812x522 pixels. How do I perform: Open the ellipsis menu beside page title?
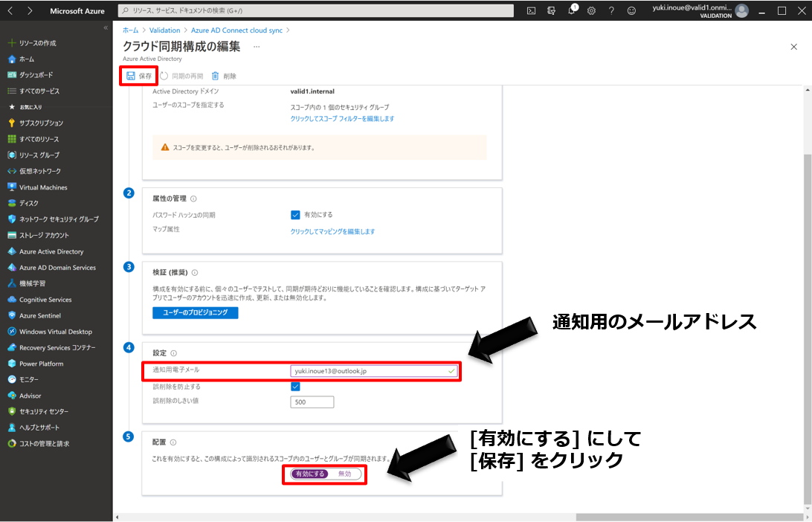point(257,47)
